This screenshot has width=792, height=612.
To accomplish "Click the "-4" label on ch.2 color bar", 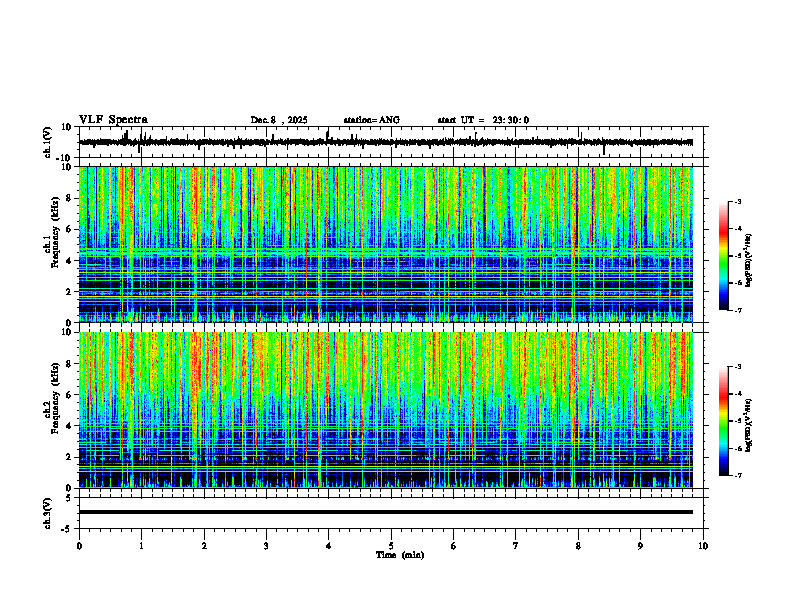I will [738, 394].
